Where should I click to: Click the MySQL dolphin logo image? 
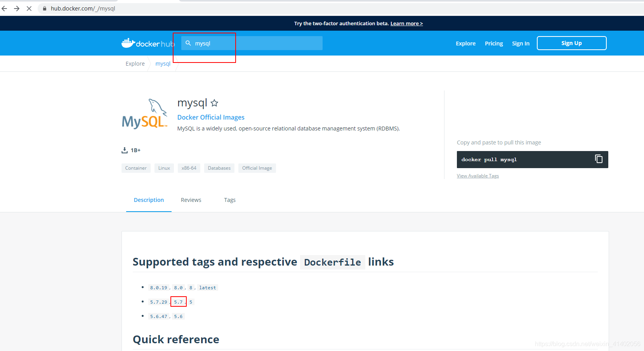pyautogui.click(x=145, y=114)
